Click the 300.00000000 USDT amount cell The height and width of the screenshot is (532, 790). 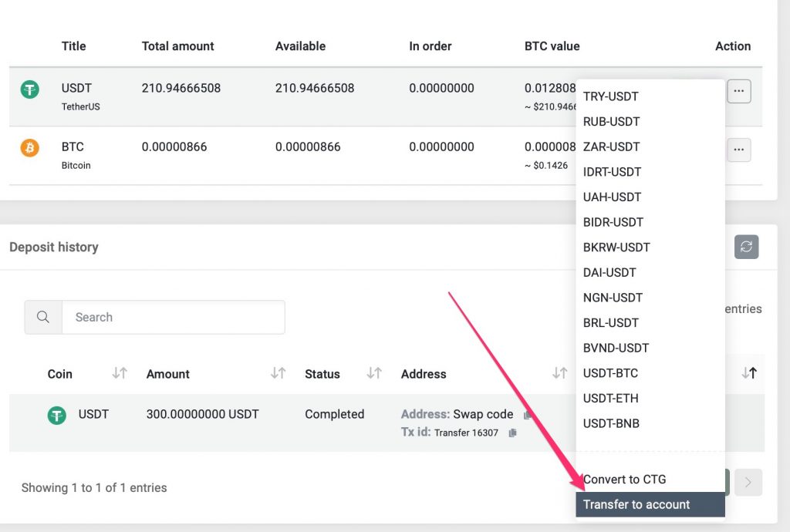click(x=203, y=414)
